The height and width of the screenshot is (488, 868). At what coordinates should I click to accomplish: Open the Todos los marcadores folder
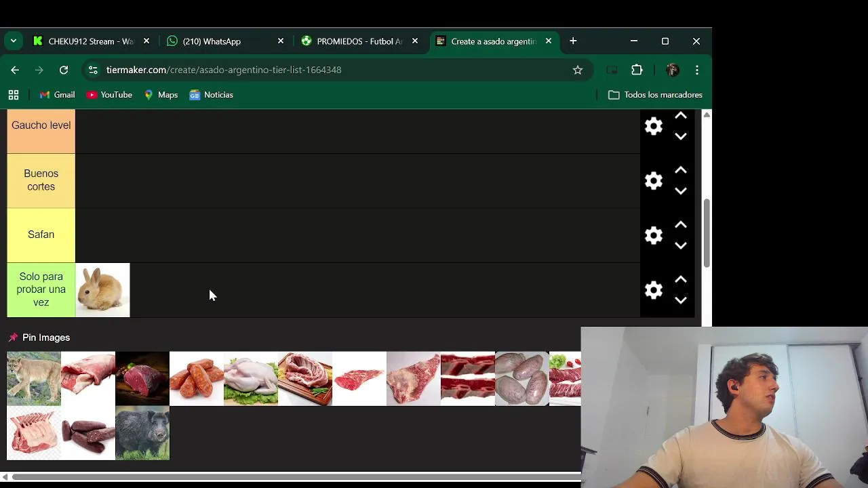coord(655,95)
